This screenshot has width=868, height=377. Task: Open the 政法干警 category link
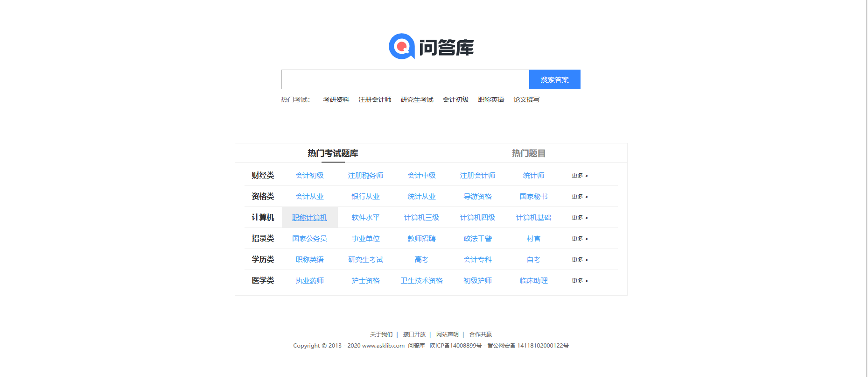click(477, 239)
